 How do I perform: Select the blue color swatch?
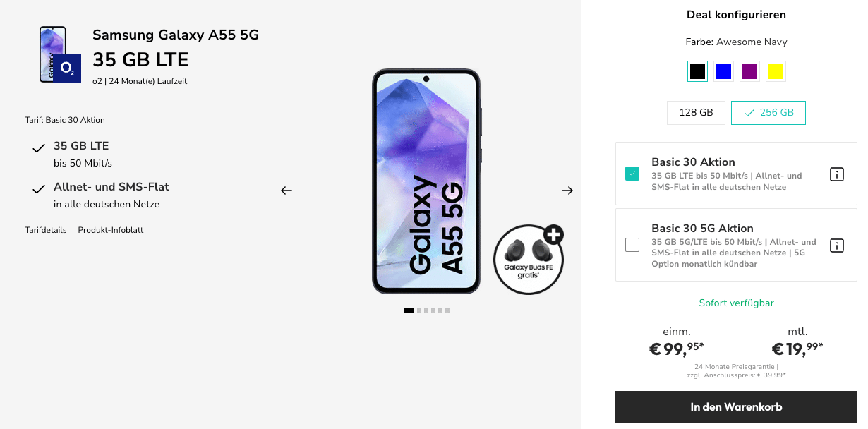723,71
